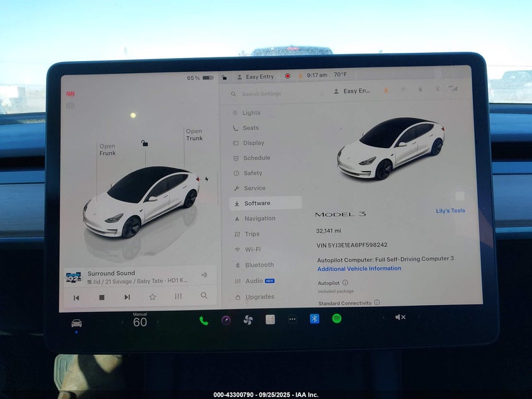Launch Spotify from the bottom bar
Screen dimensions: 532x399
(337, 318)
